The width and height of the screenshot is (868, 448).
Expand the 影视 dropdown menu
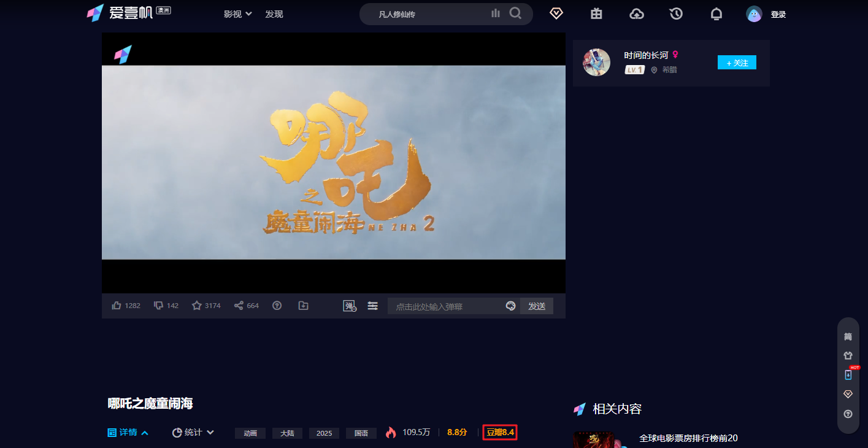coord(237,14)
